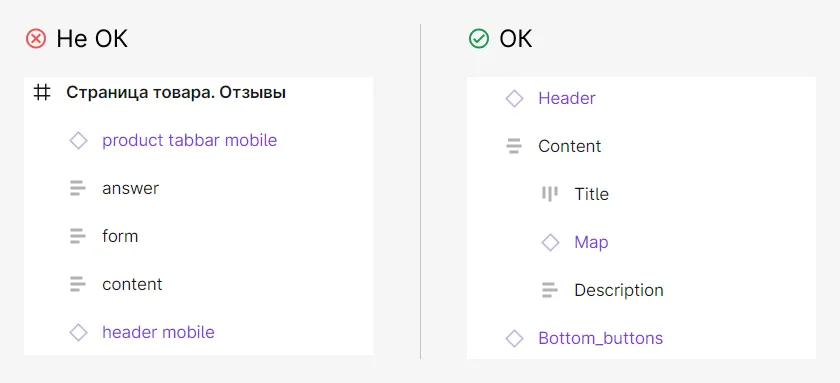Click the red cross Не OK icon
Screen dimensions: 840x383
point(36,40)
